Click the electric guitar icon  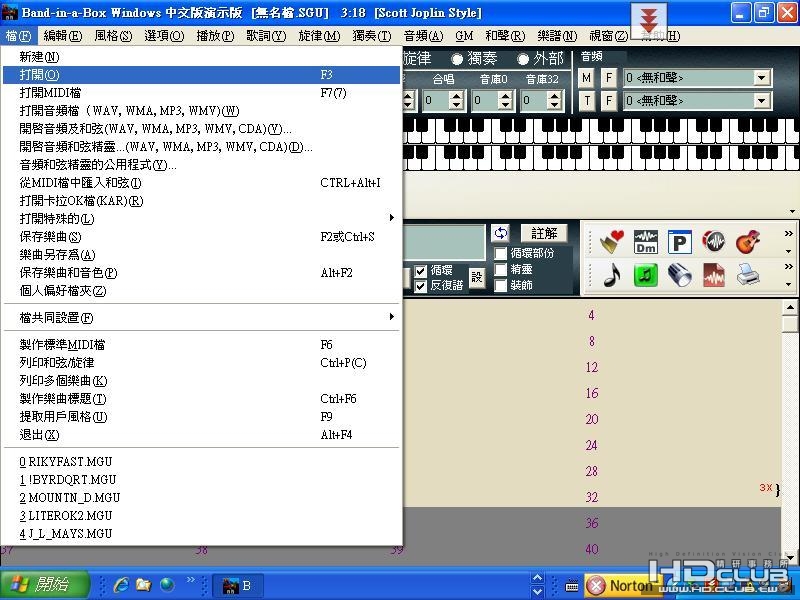pos(748,242)
